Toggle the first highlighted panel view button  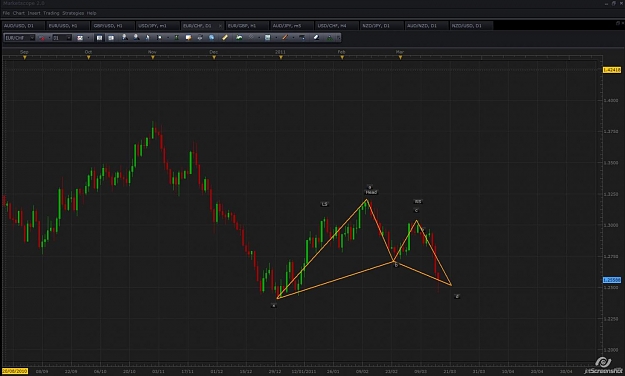click(100, 38)
